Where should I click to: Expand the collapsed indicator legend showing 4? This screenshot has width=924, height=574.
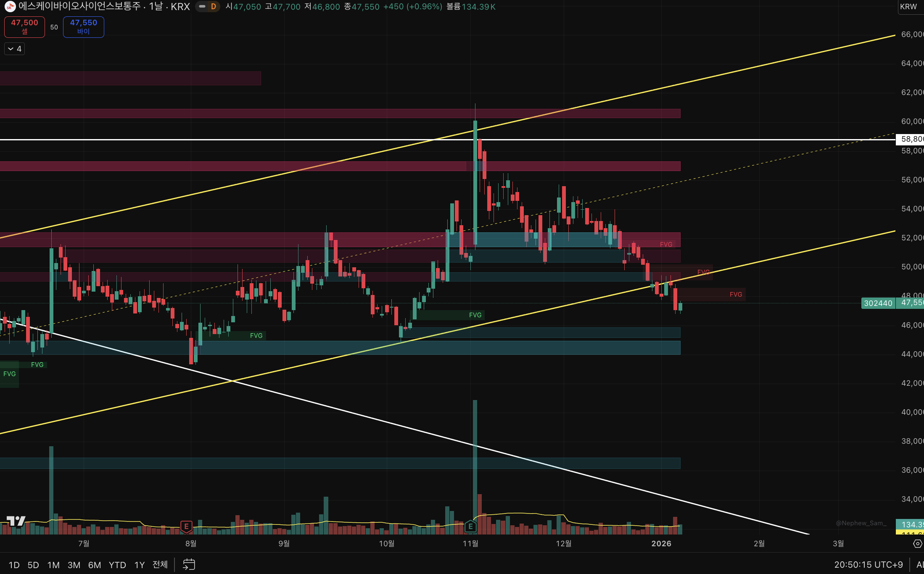[x=14, y=49]
